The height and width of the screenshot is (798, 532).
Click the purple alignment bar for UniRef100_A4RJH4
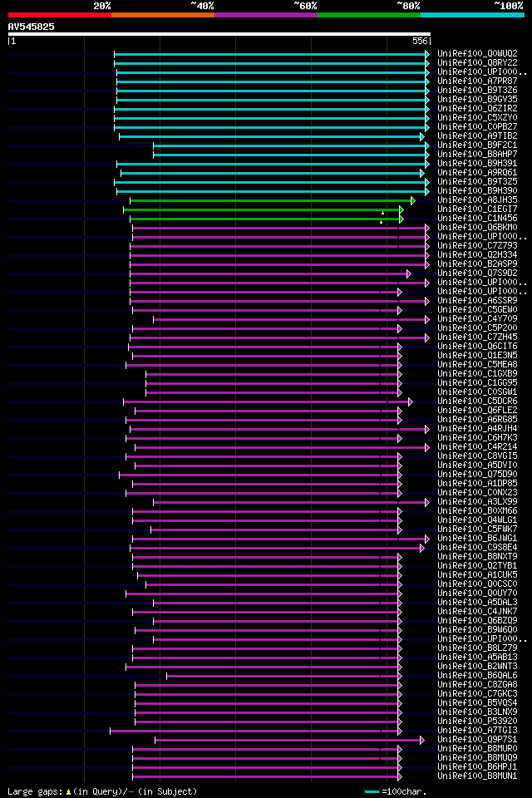(279, 429)
